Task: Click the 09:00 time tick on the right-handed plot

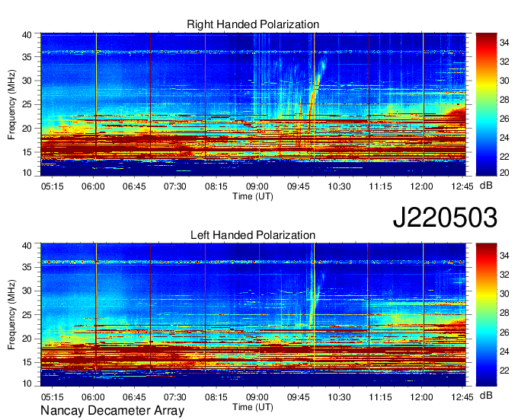Action: (257, 186)
